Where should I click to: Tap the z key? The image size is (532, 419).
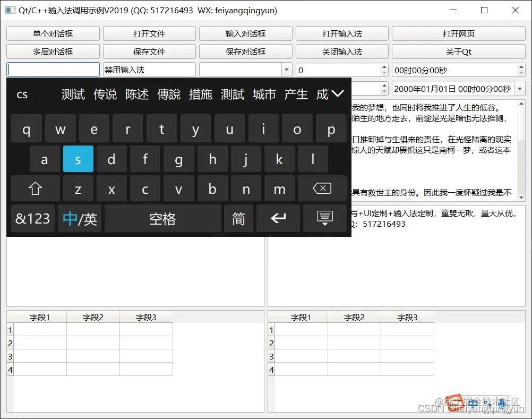78,189
